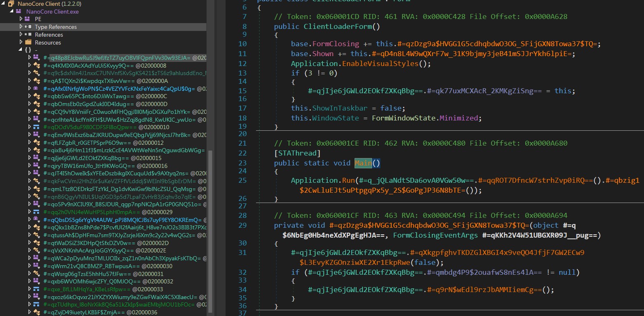644x316 pixels.
Task: Click the class icon beside #=qtWaDSiZ3KDHpQtSfxDZV0w==
Action: point(36,243)
